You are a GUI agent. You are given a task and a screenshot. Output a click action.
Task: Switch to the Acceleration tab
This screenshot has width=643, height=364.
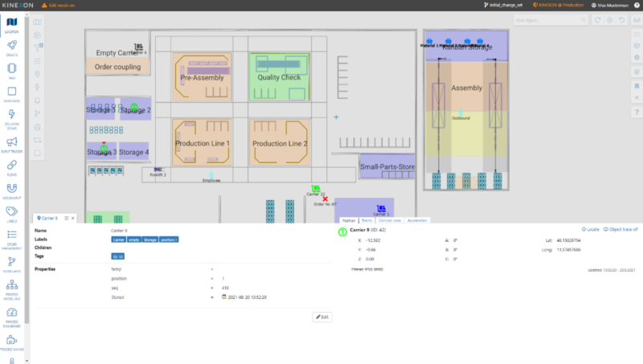[417, 219]
